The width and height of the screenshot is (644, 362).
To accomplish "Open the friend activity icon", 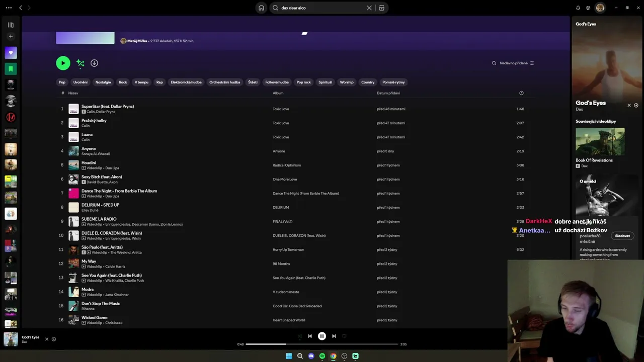I will click(588, 8).
